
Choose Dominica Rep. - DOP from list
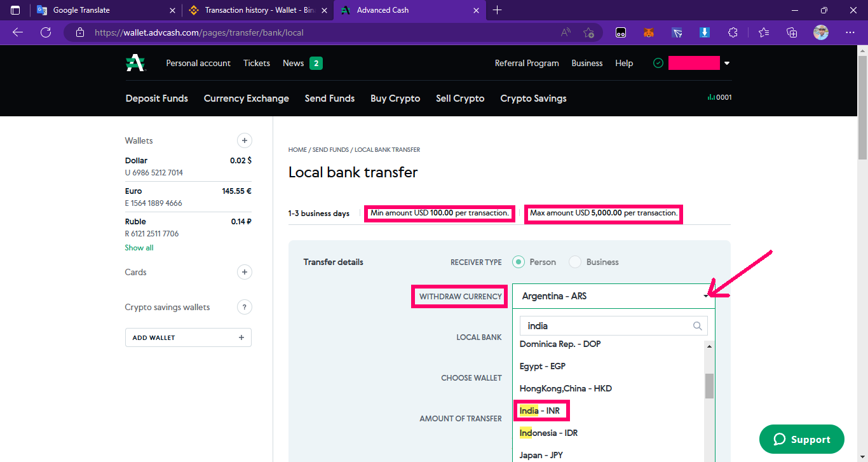560,344
